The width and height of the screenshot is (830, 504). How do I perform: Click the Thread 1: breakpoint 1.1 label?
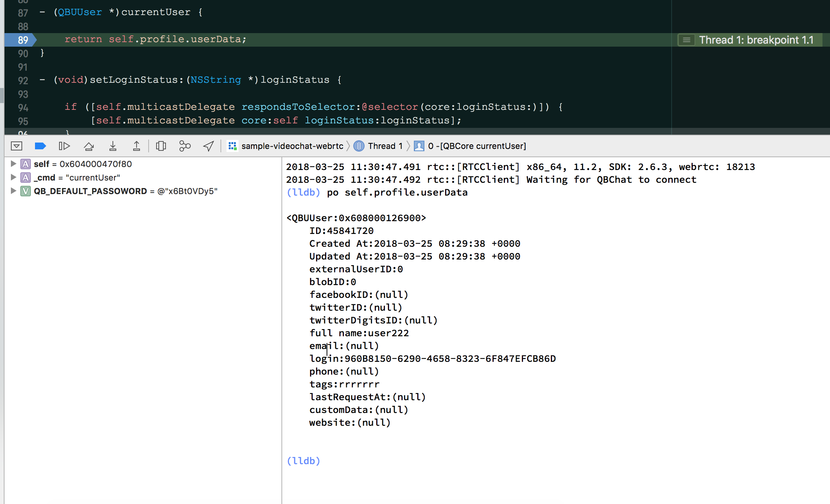coord(756,40)
